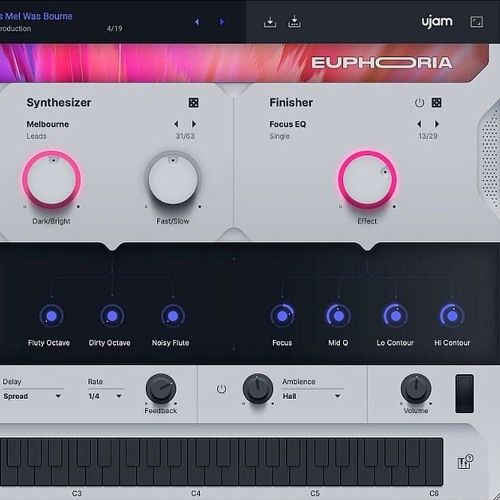Click the Focus EQ finisher preset name

tap(288, 124)
